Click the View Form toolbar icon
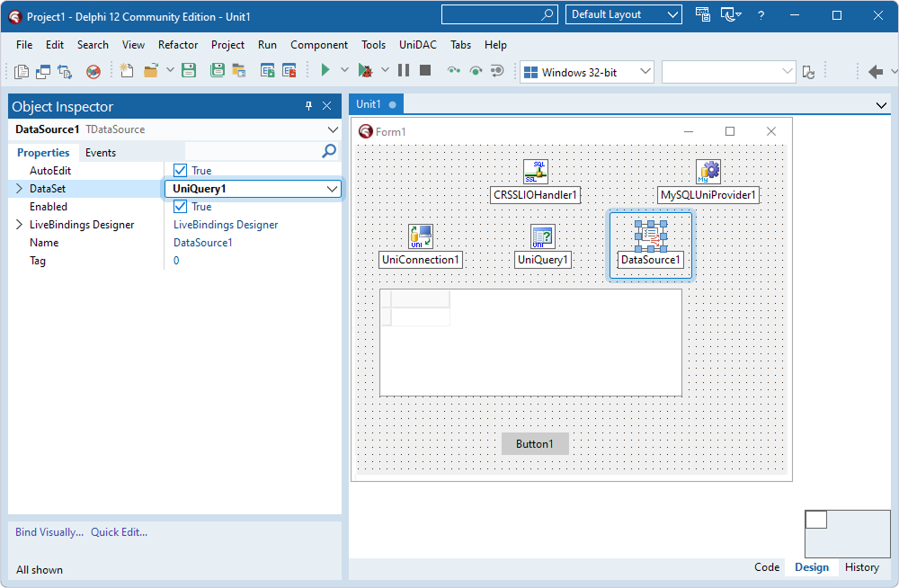This screenshot has height=588, width=899. 43,71
